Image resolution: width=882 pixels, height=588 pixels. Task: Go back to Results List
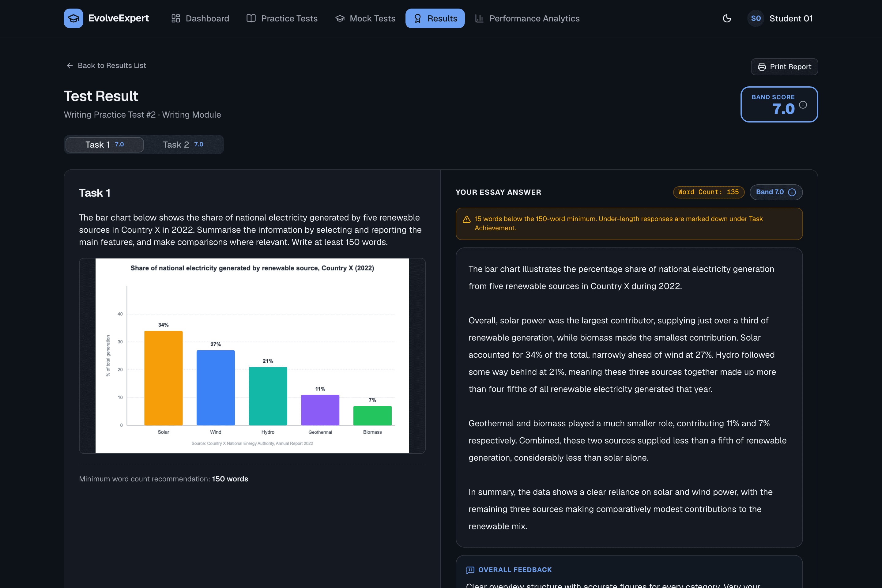(106, 66)
